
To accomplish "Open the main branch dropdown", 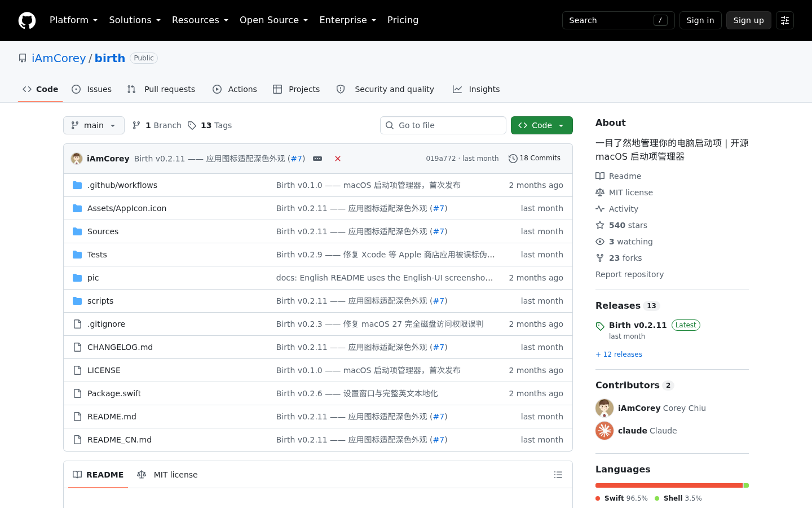I will pyautogui.click(x=94, y=125).
